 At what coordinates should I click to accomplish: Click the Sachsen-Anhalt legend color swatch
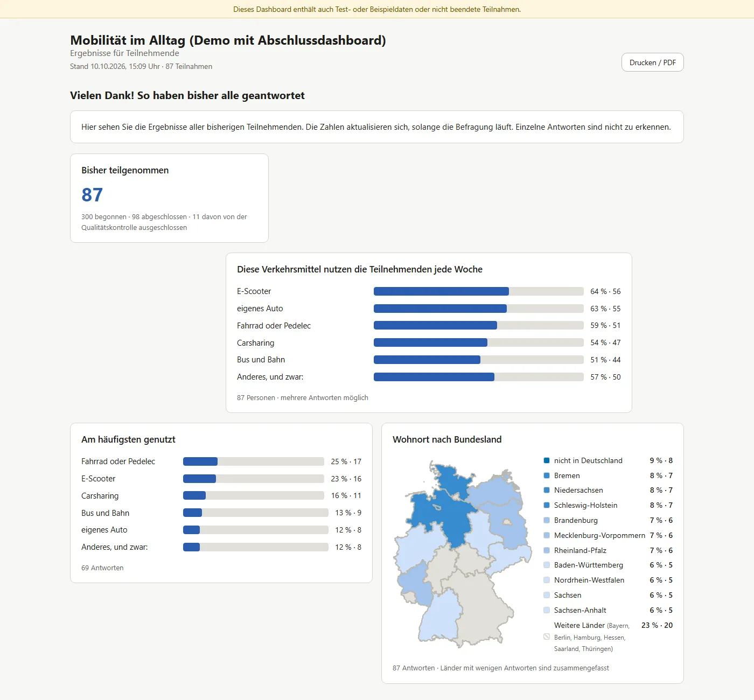tap(547, 610)
